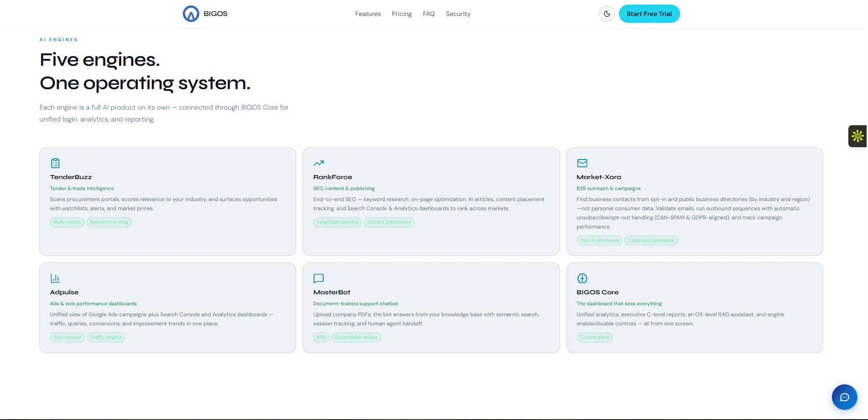This screenshot has height=420, width=868.
Task: Click the Embeddable widget tag chip
Action: tap(356, 337)
